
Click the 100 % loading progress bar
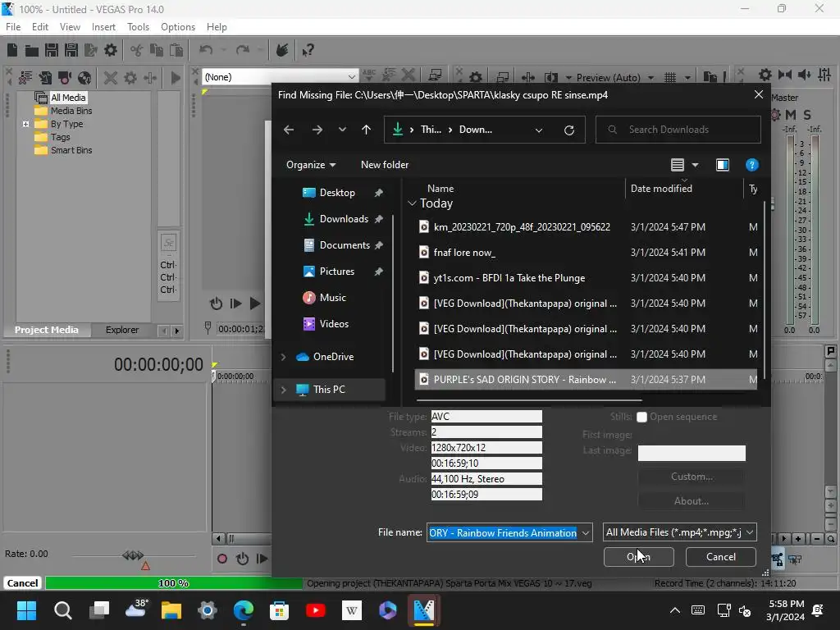pyautogui.click(x=174, y=583)
